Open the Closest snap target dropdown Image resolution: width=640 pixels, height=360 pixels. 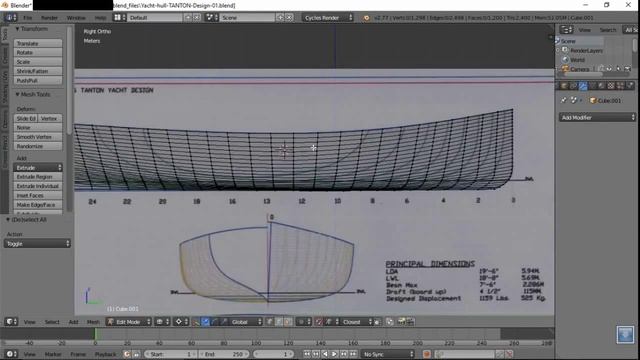(x=356, y=322)
